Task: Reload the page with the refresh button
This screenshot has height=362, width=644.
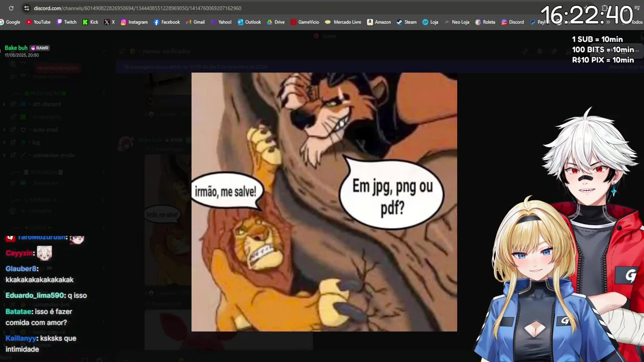Action: coord(11,8)
